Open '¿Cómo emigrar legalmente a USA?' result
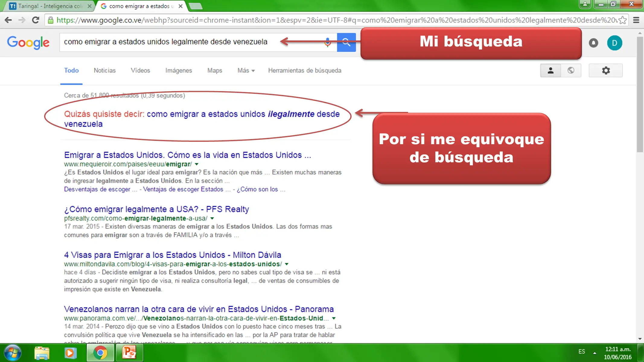 point(156,209)
